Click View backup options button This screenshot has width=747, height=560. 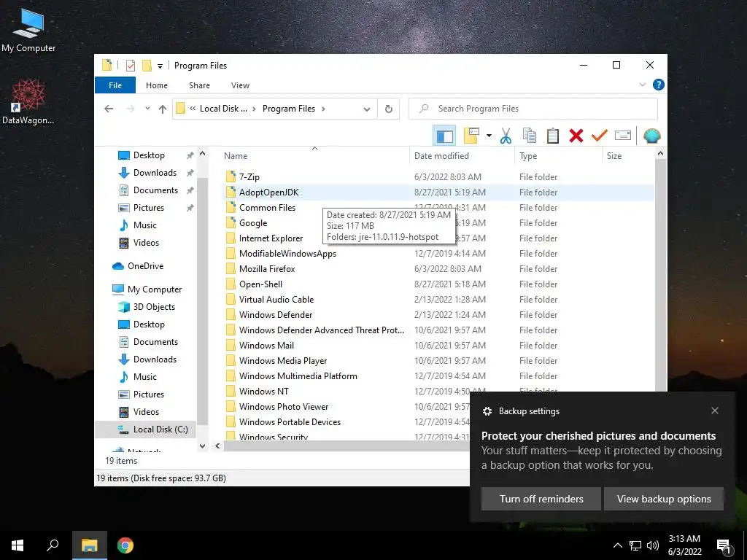point(664,499)
